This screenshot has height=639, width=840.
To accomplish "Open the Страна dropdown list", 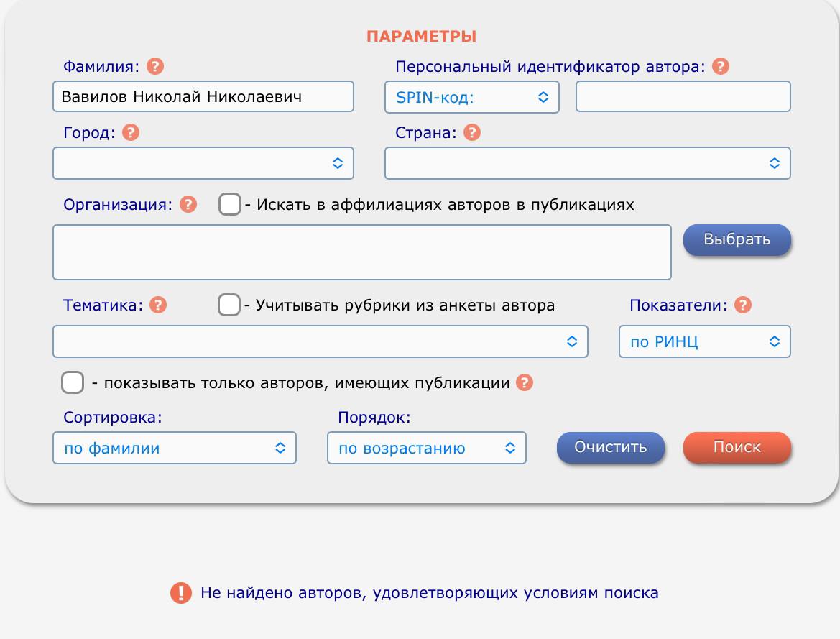I will click(587, 163).
